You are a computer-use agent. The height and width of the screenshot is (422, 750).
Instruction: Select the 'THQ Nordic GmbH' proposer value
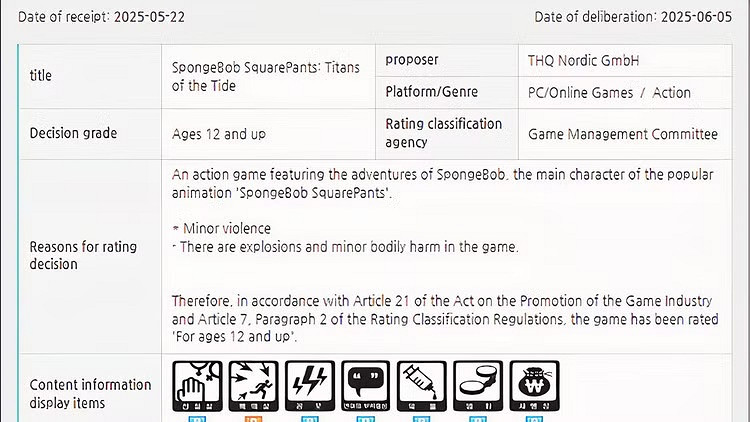click(583, 61)
